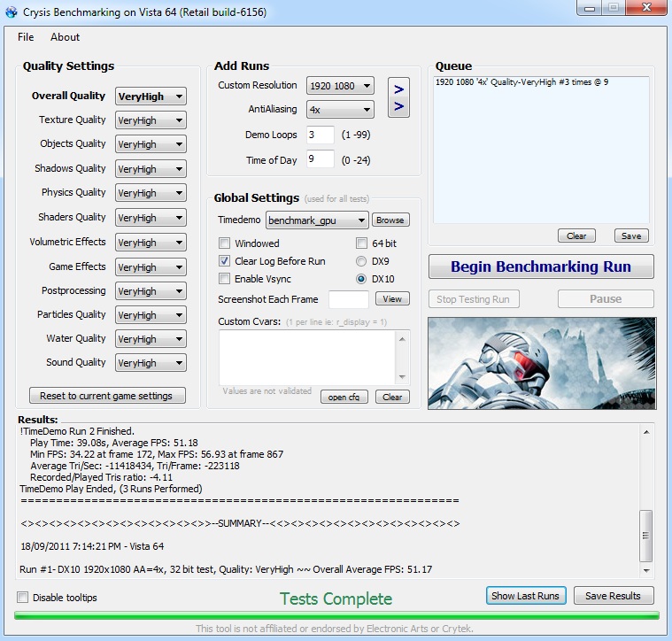Open Postprocessing dropdown
Viewport: 672px width, 641px height.
point(151,291)
